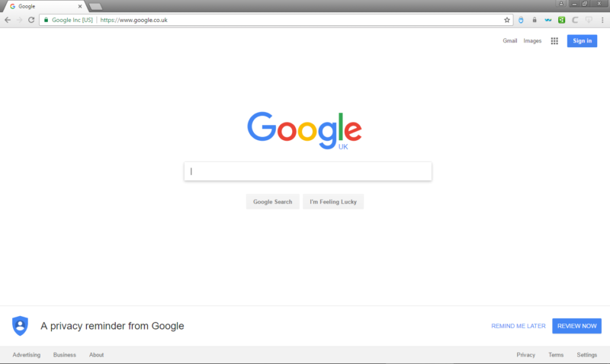Close the Google tab
This screenshot has height=364, width=610.
[80, 6]
